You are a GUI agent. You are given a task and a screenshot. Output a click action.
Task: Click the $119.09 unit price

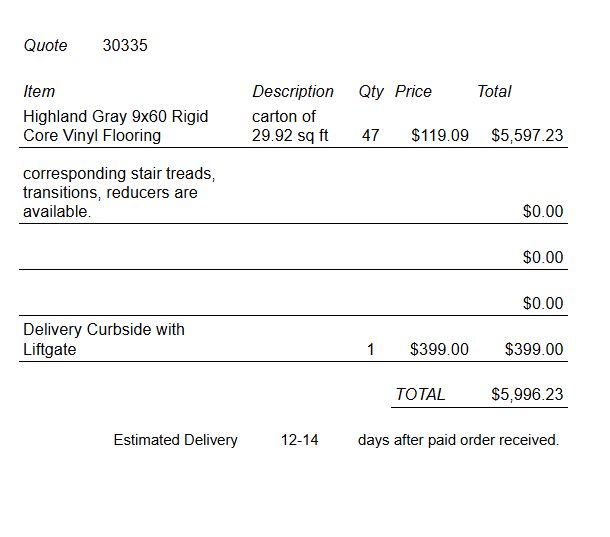coord(440,135)
